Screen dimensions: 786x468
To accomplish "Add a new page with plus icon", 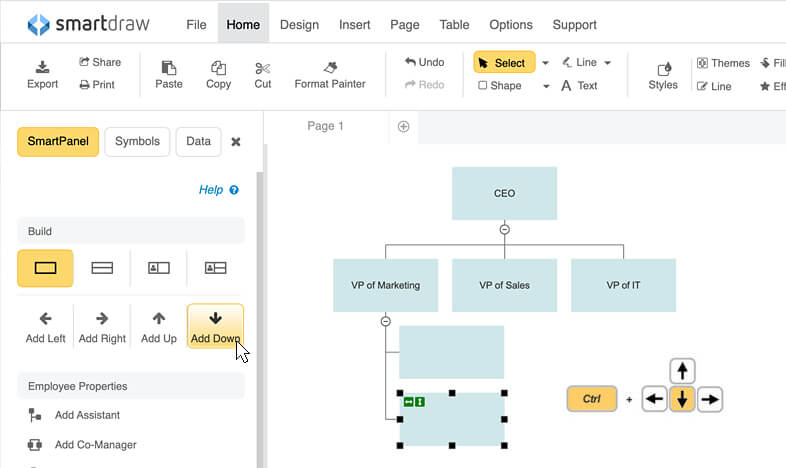I will point(404,126).
